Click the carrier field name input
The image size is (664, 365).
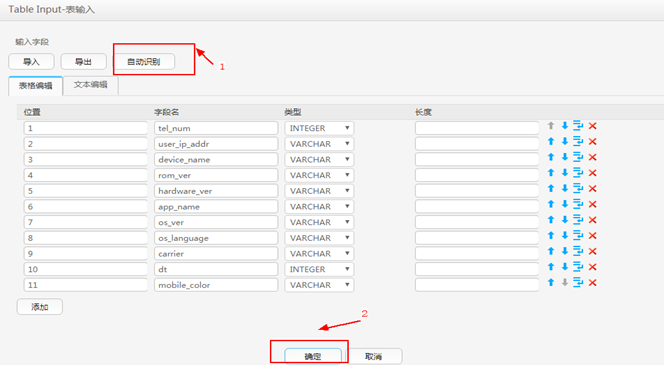click(x=216, y=253)
